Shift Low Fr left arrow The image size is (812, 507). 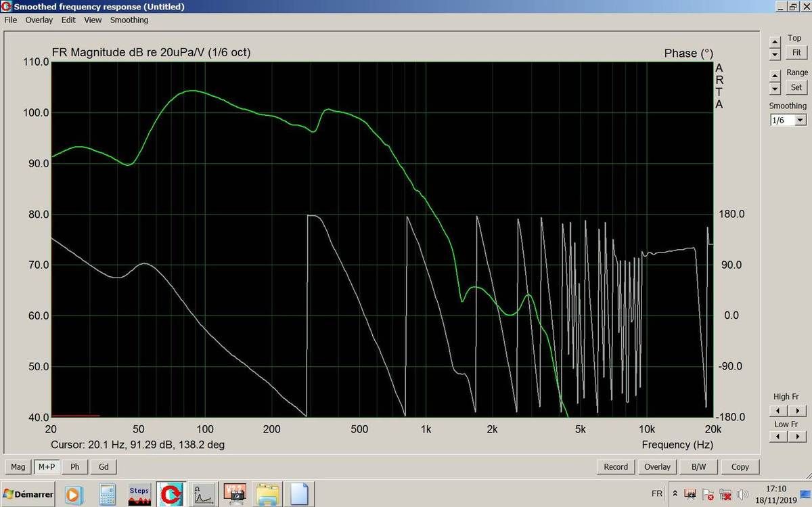coord(780,437)
